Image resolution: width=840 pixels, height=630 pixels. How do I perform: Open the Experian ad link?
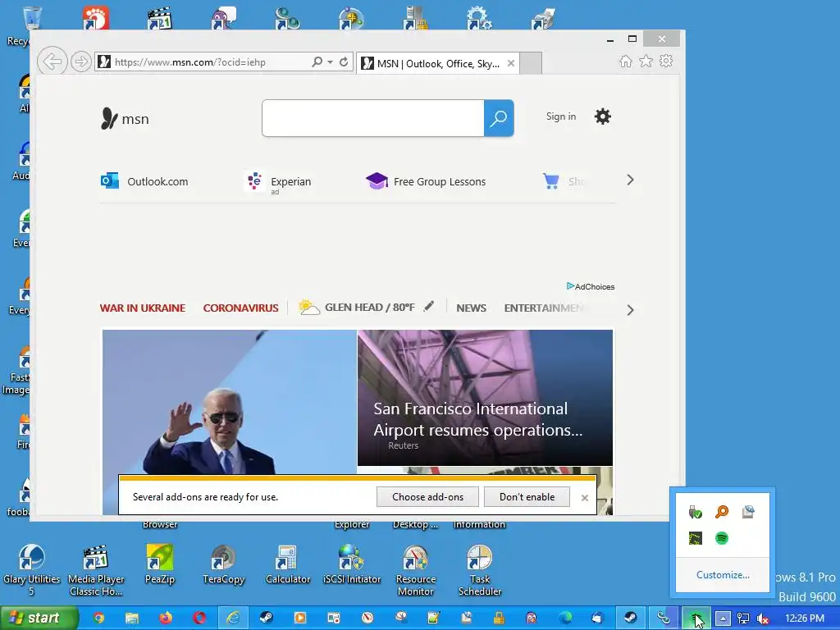(277, 182)
